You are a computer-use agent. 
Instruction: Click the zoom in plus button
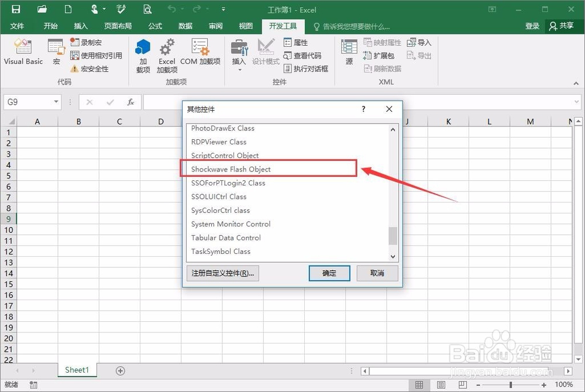coord(544,384)
